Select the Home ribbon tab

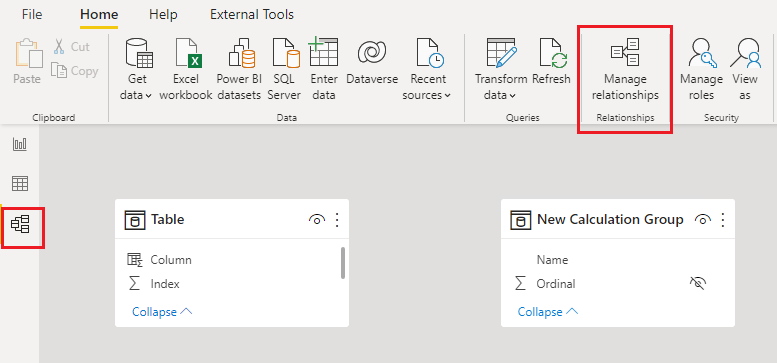pyautogui.click(x=99, y=14)
